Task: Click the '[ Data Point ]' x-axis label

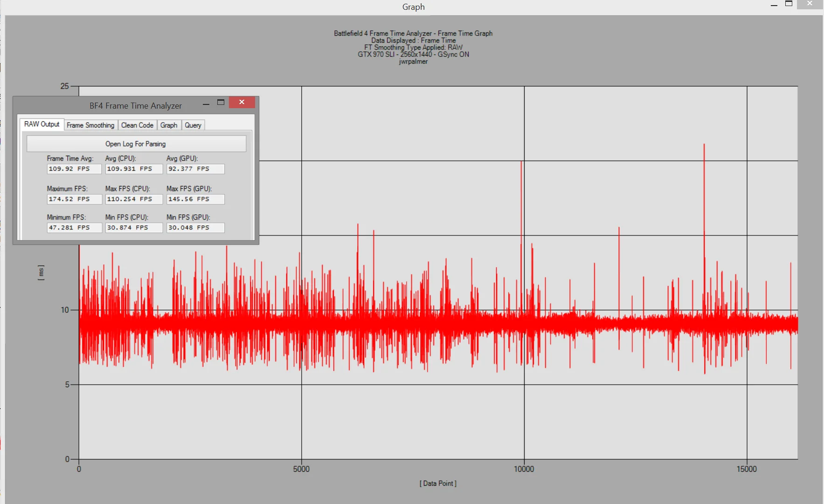Action: [x=438, y=483]
